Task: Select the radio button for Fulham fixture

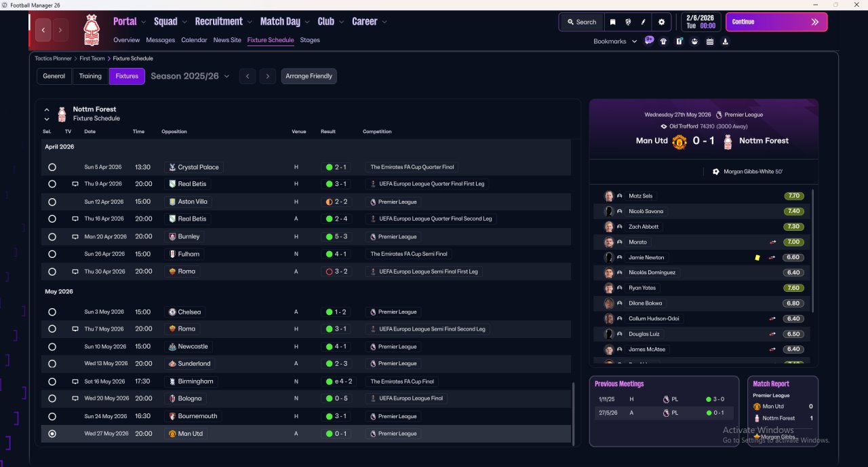Action: point(52,254)
